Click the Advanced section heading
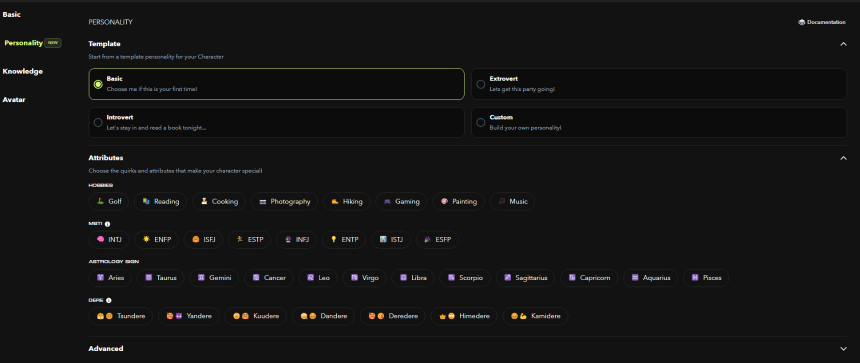 [x=106, y=349]
